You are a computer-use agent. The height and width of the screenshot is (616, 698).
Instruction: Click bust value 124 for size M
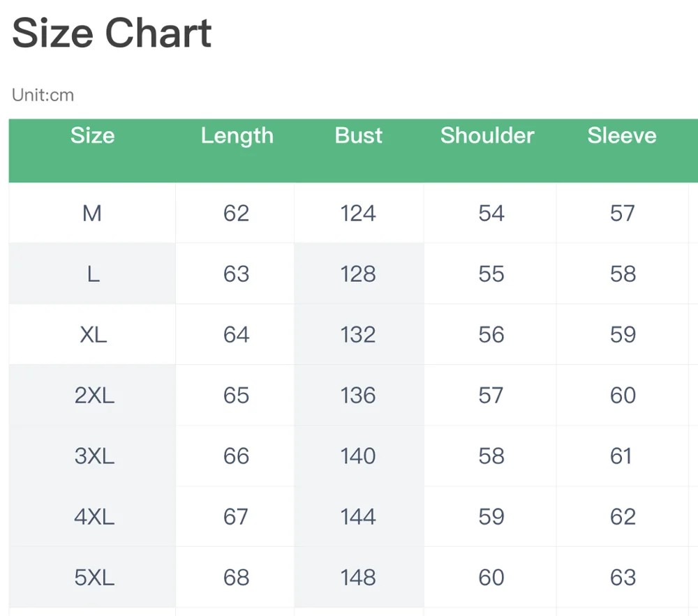tap(358, 213)
